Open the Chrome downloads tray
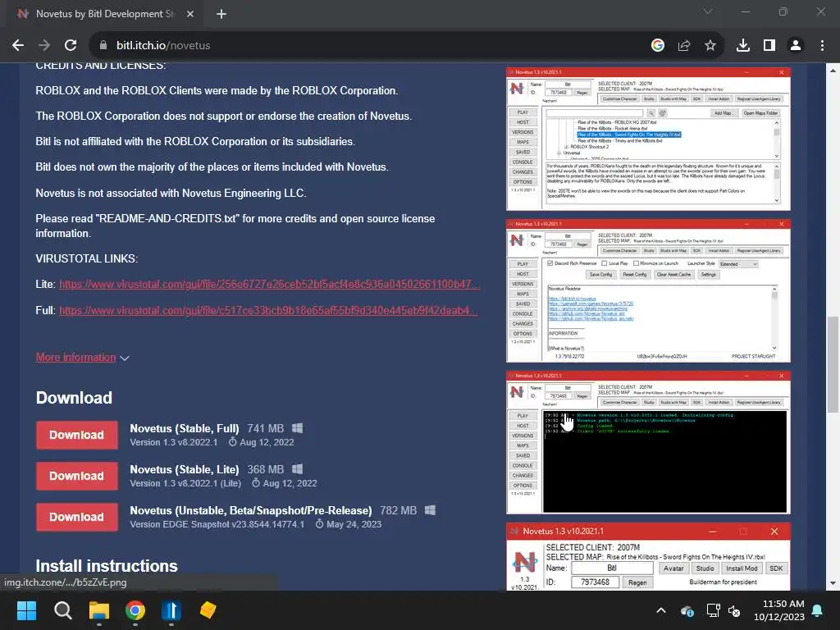Viewport: 840px width, 630px height. (x=743, y=46)
